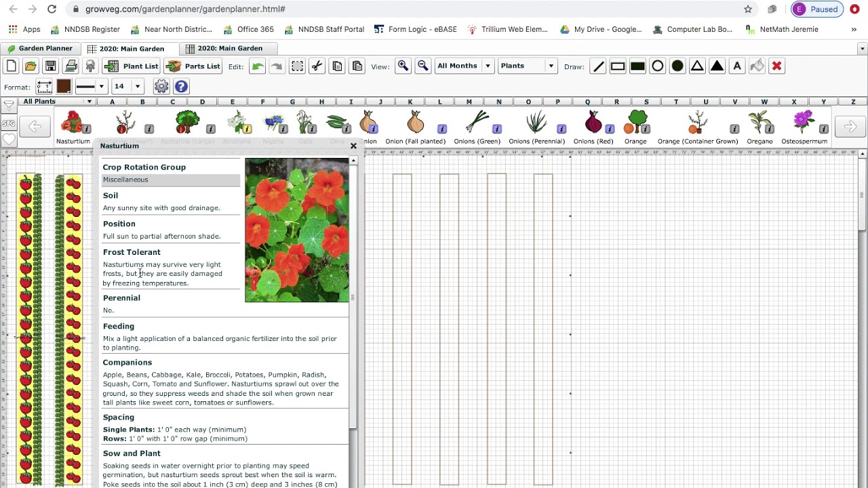Show info for Onions (Perennial)

pyautogui.click(x=561, y=129)
